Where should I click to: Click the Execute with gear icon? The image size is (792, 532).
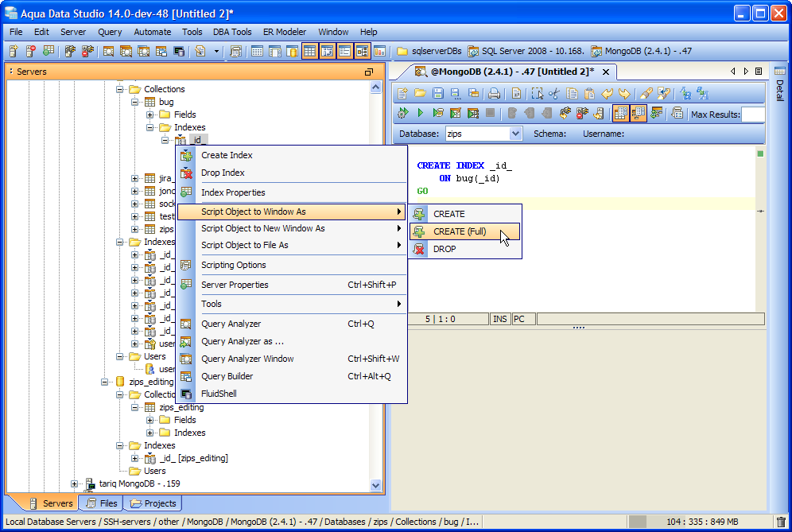402,113
